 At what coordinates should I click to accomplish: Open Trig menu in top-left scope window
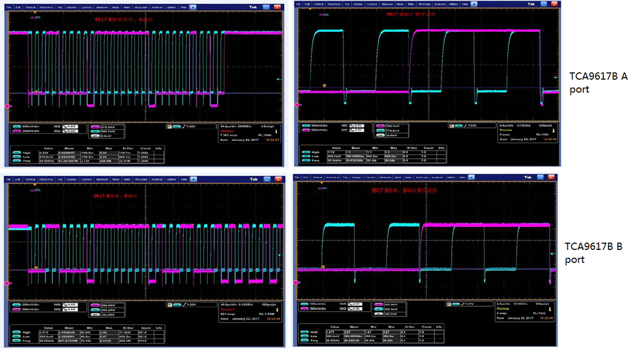coord(59,7)
